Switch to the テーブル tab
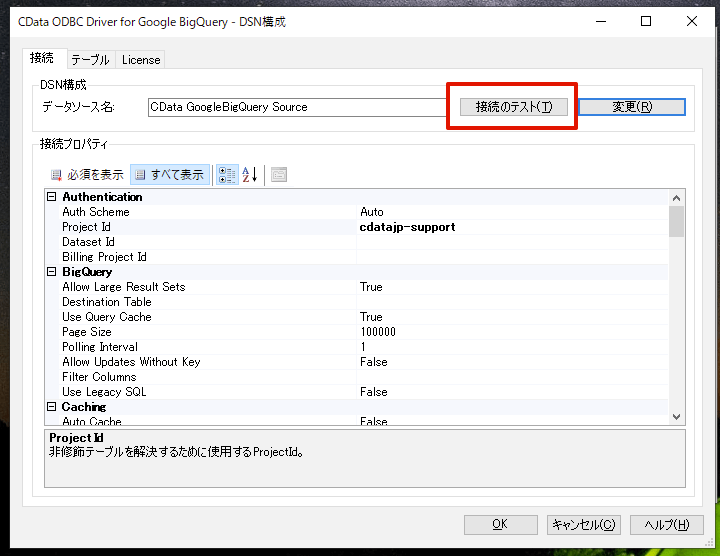This screenshot has width=720, height=556. click(x=90, y=60)
